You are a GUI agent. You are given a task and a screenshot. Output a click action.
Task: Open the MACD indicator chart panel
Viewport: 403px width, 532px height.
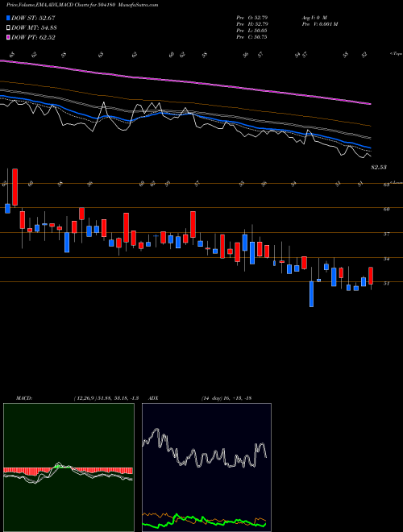click(69, 468)
